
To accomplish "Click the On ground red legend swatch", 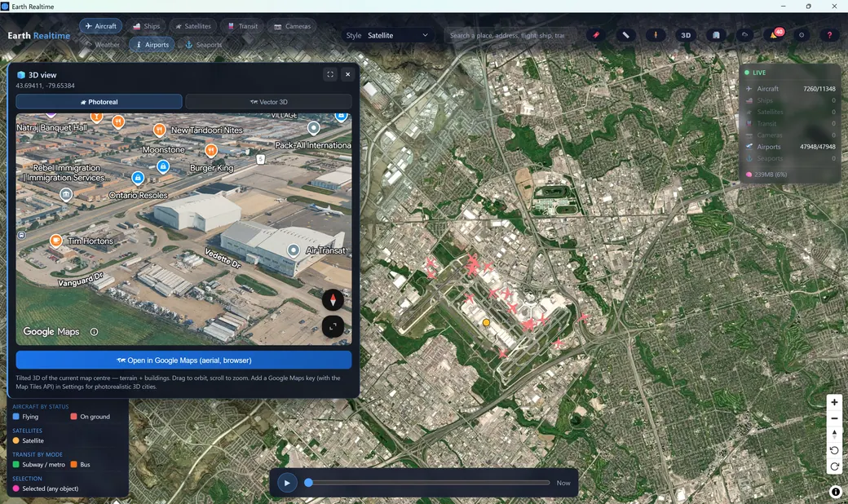I will (x=73, y=417).
